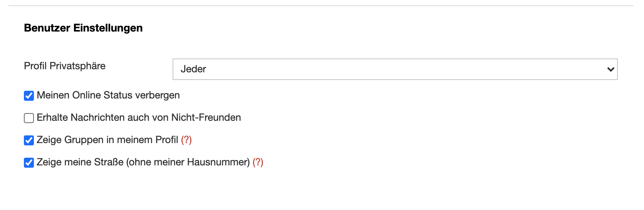644x210 pixels.
Task: Click the 'Benutzer Einstellungen' heading
Action: pos(83,28)
